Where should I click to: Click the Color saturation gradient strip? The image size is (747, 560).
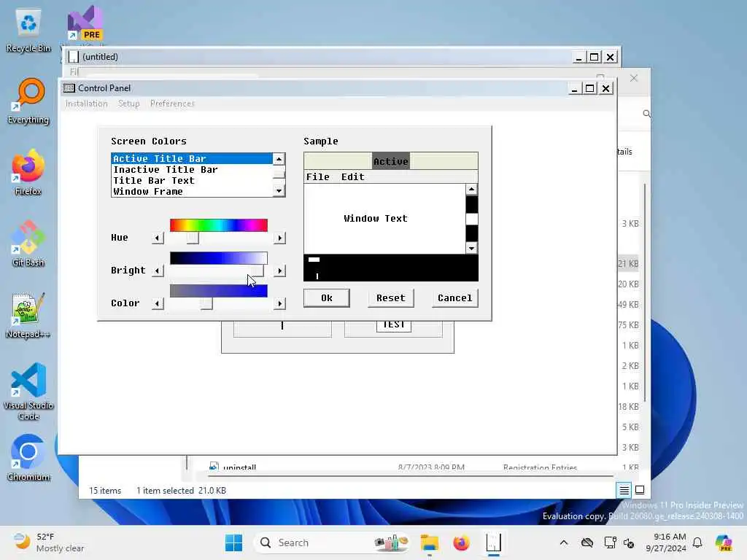(219, 290)
